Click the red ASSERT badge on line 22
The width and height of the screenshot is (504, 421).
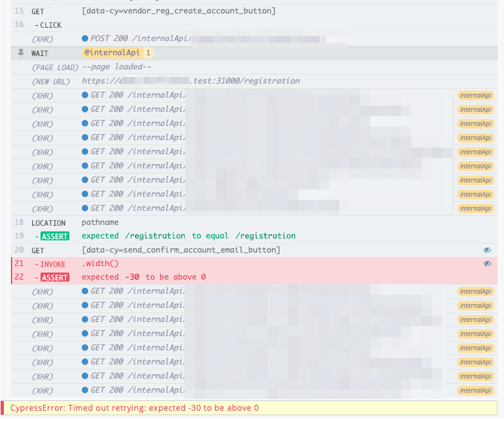tap(55, 278)
